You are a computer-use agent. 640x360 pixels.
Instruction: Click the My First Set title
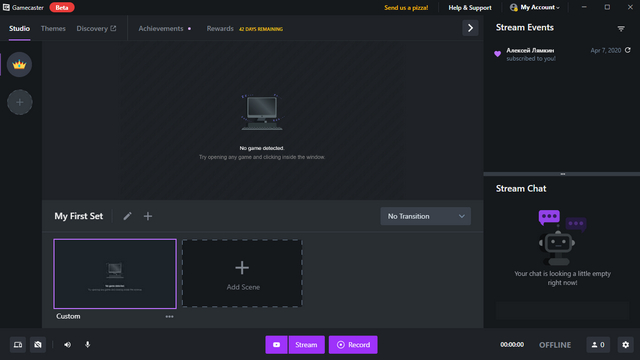pos(79,216)
